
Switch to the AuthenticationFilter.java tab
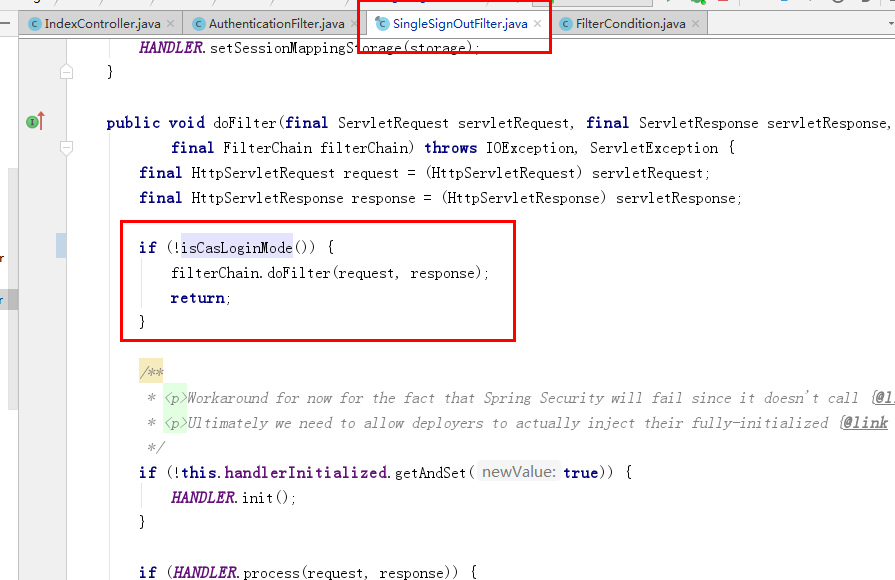pos(276,23)
